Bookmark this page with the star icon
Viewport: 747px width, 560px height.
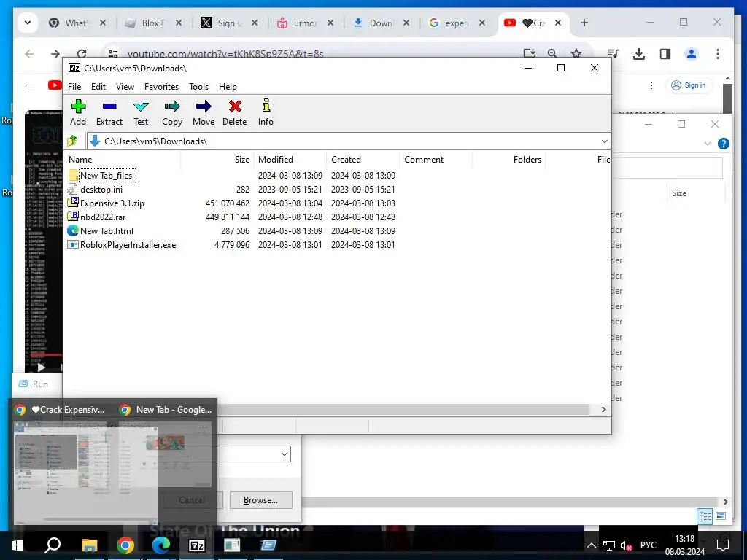576,53
